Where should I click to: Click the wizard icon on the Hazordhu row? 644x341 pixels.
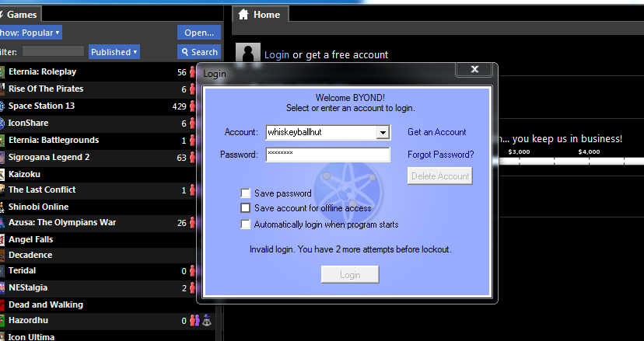click(x=207, y=321)
